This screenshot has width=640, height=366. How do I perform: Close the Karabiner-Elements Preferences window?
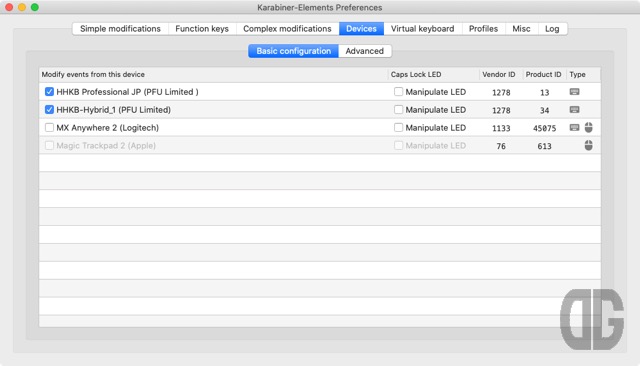coord(9,7)
